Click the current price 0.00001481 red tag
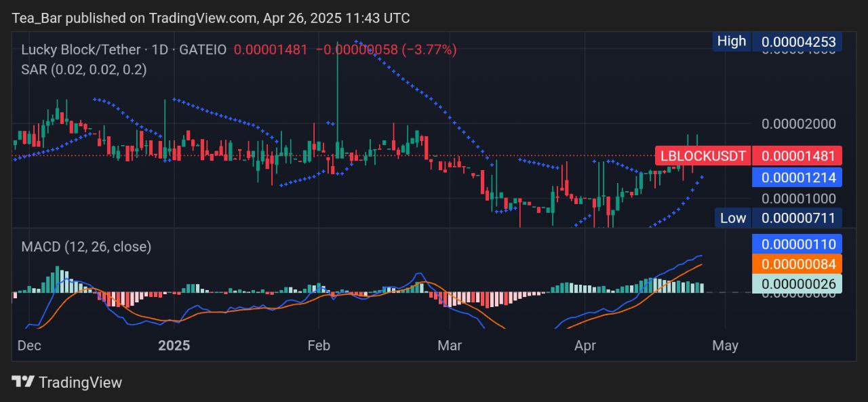The width and height of the screenshot is (868, 402). [x=798, y=156]
